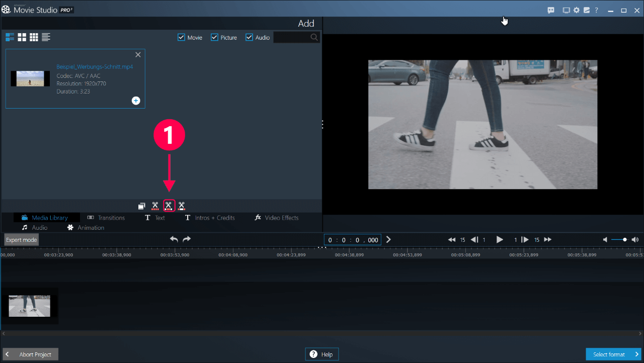The image size is (644, 363).
Task: Click the middle highlighted scissors cut icon
Action: click(169, 206)
